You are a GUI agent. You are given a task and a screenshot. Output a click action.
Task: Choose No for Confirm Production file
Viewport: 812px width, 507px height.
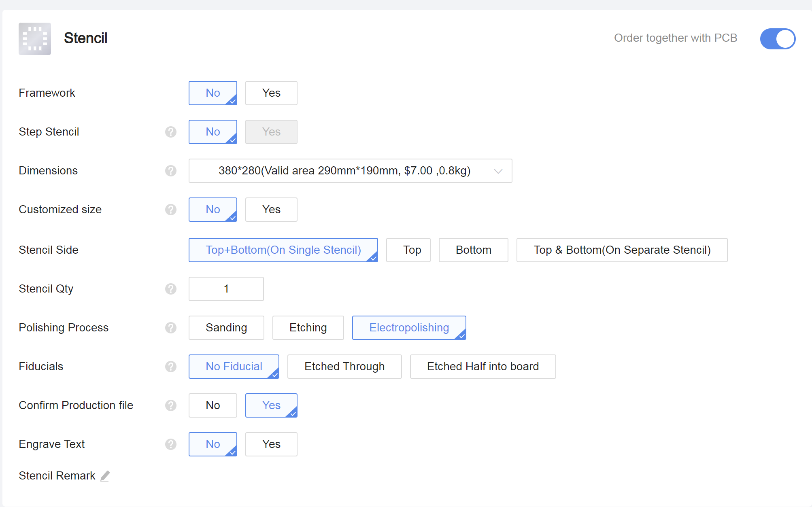pyautogui.click(x=213, y=405)
